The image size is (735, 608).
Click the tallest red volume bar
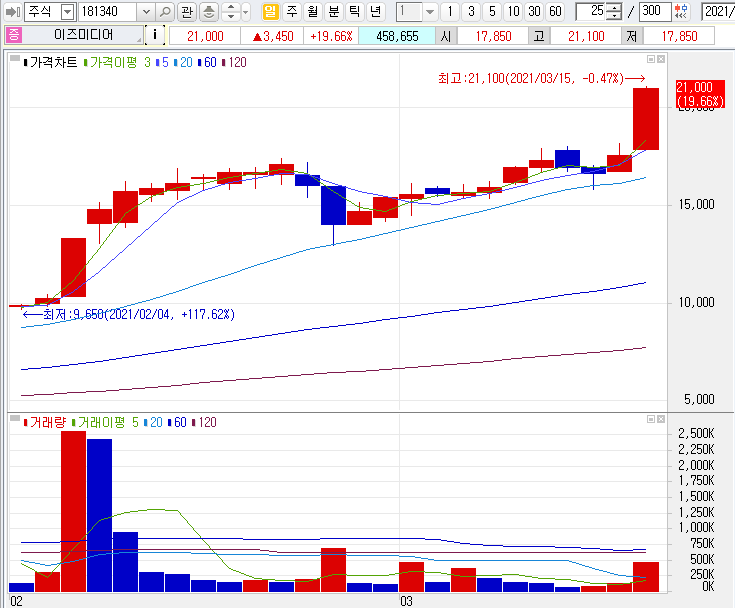click(74, 511)
